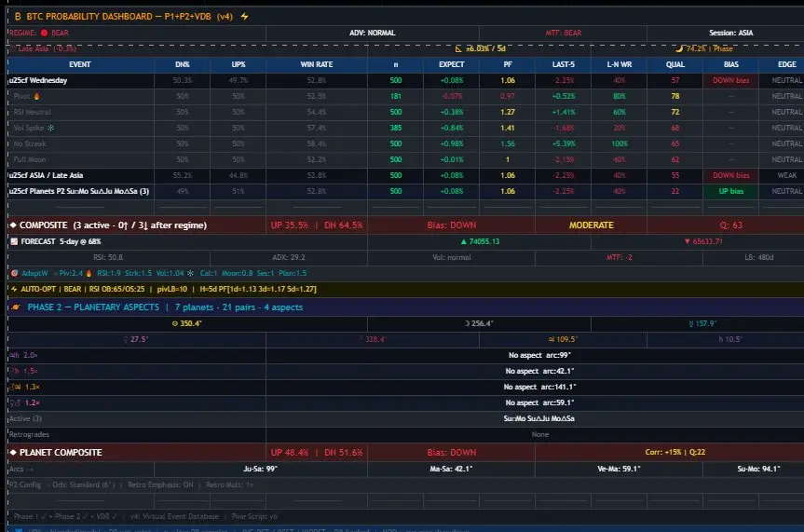The image size is (804, 532).
Task: Select the 'u25cf ASIA / Late Asia' row label
Action: [x=47, y=175]
